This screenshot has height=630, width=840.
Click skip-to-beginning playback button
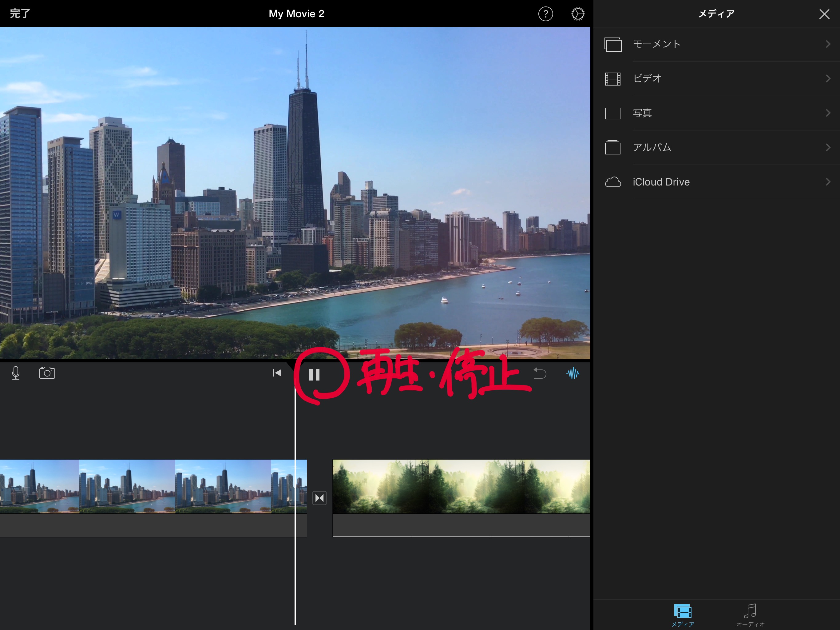tap(277, 373)
